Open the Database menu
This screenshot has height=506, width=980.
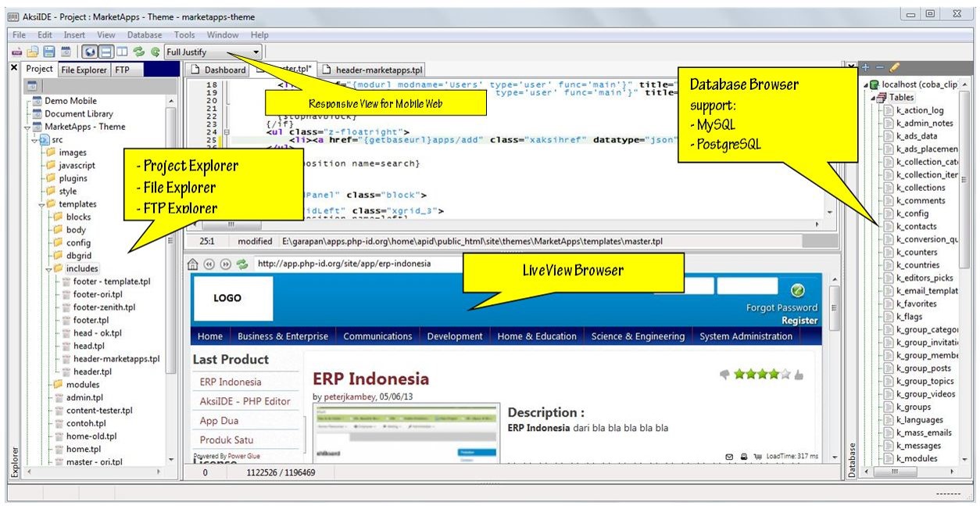tap(145, 35)
